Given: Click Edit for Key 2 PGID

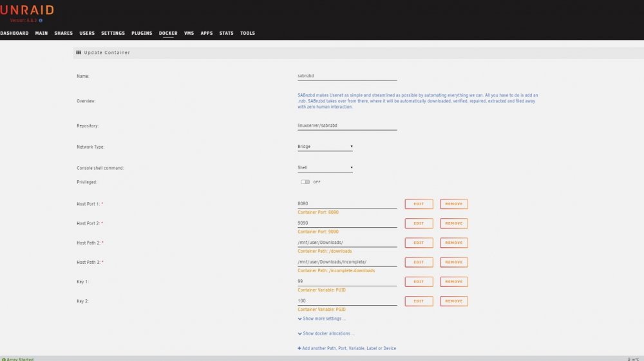Looking at the screenshot, I should (419, 301).
